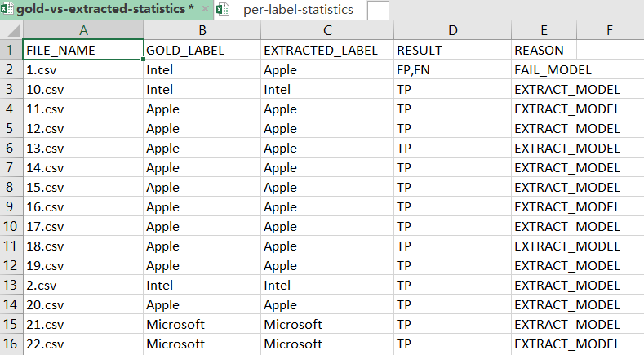Image resolution: width=644 pixels, height=355 pixels.
Task: Click the EXTRACTED_LABEL header cell
Action: [327, 50]
